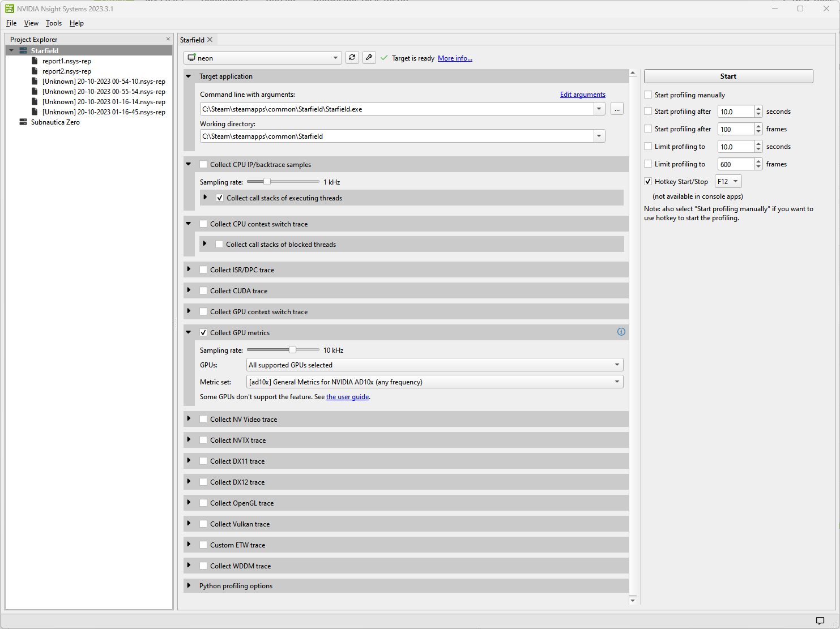
Task: Open the F12 hotkey selector
Action: click(728, 181)
